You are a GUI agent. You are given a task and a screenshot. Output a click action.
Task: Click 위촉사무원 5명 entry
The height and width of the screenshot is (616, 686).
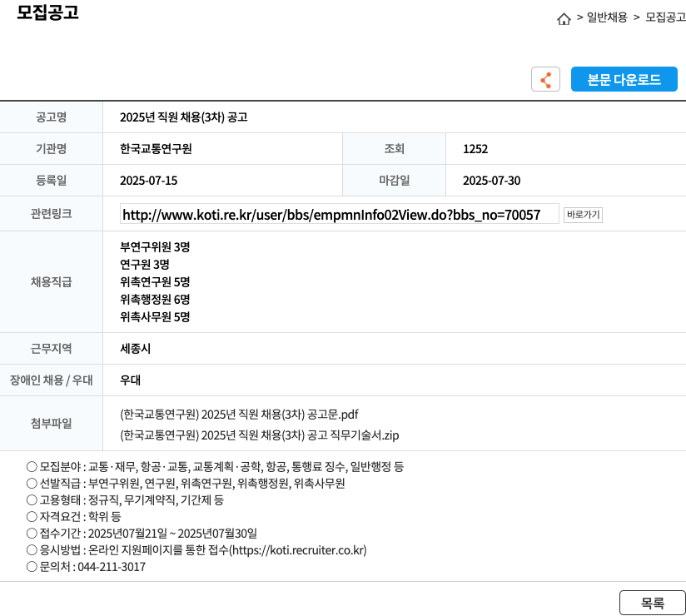[155, 317]
